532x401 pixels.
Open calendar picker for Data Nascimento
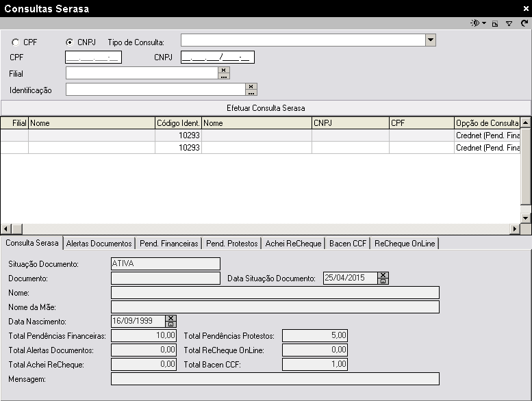tap(170, 324)
